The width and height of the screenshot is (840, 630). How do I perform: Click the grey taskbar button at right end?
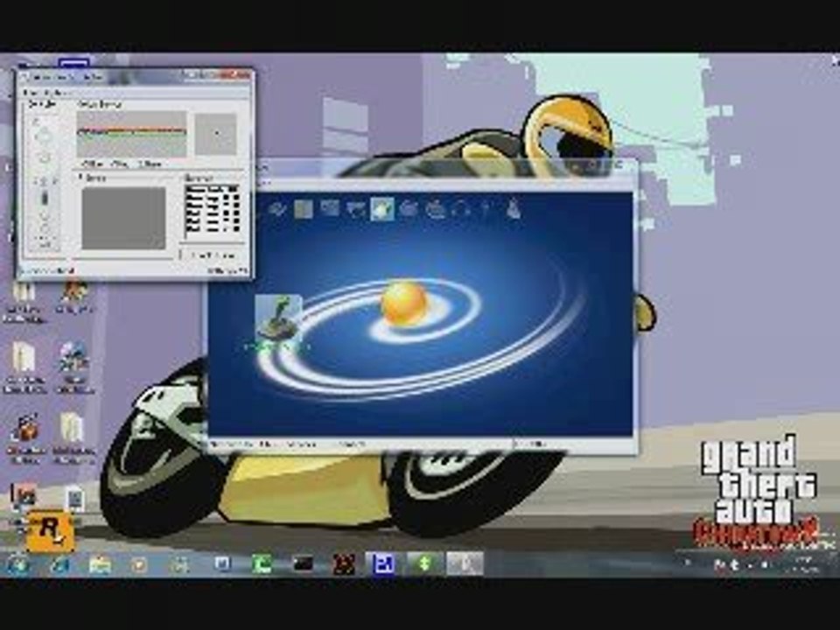coord(465,564)
